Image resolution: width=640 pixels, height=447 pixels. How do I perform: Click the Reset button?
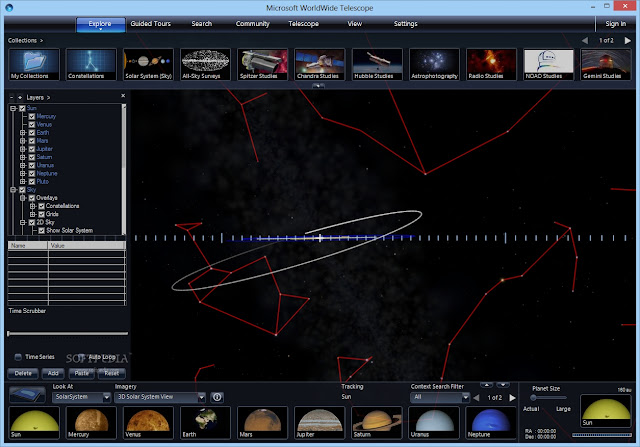pyautogui.click(x=111, y=373)
